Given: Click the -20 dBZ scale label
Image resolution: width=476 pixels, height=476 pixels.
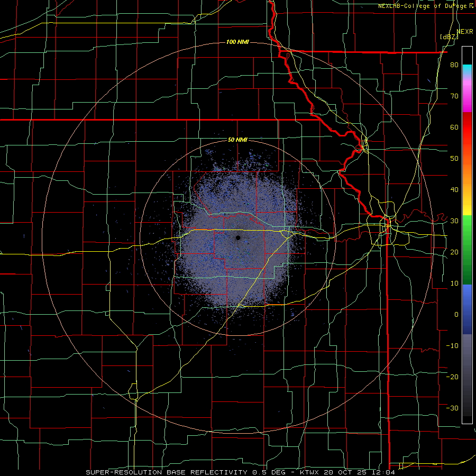Looking at the screenshot, I should point(452,377).
